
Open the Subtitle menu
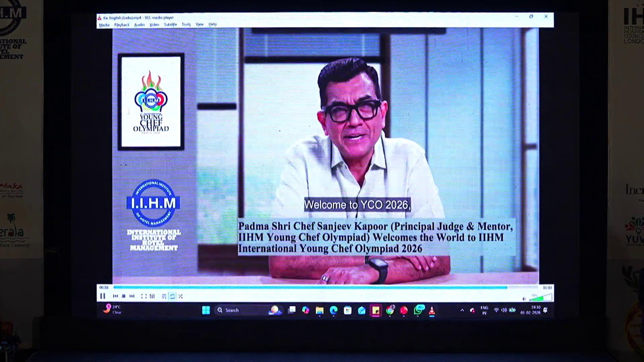pyautogui.click(x=171, y=25)
